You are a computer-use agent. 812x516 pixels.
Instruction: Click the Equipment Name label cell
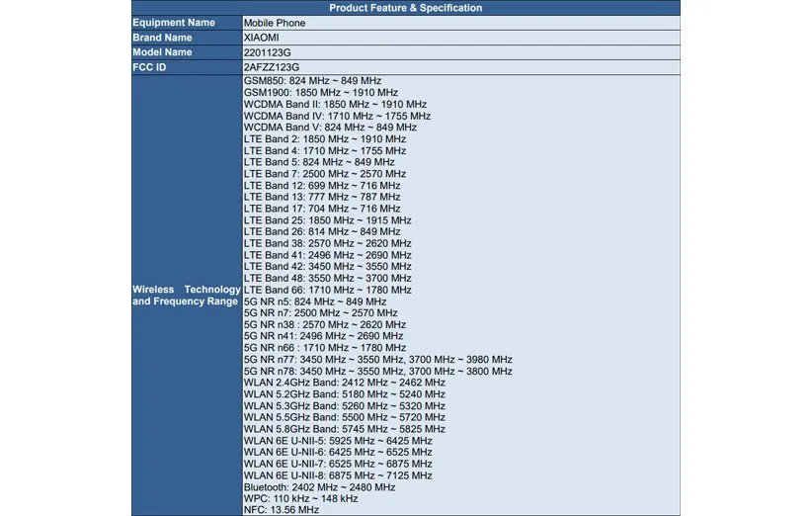174,22
